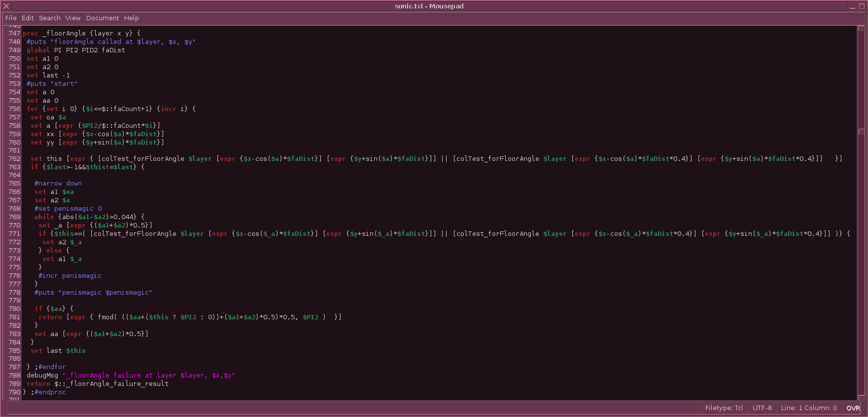Click the 'global PI PI2 PID2 faDist' line
The width and height of the screenshot is (868, 417).
pyautogui.click(x=76, y=50)
